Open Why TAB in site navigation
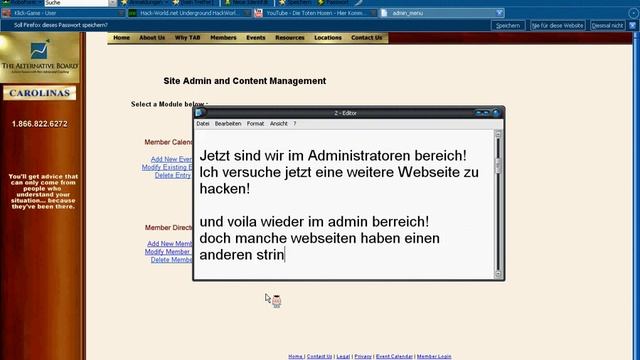The image size is (640, 360). point(187,38)
